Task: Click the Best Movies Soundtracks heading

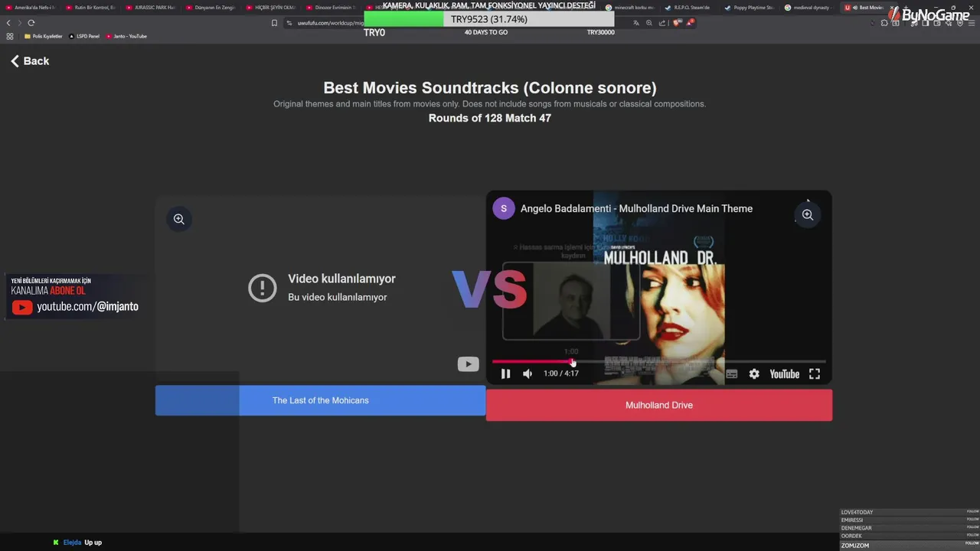Action: coord(490,88)
